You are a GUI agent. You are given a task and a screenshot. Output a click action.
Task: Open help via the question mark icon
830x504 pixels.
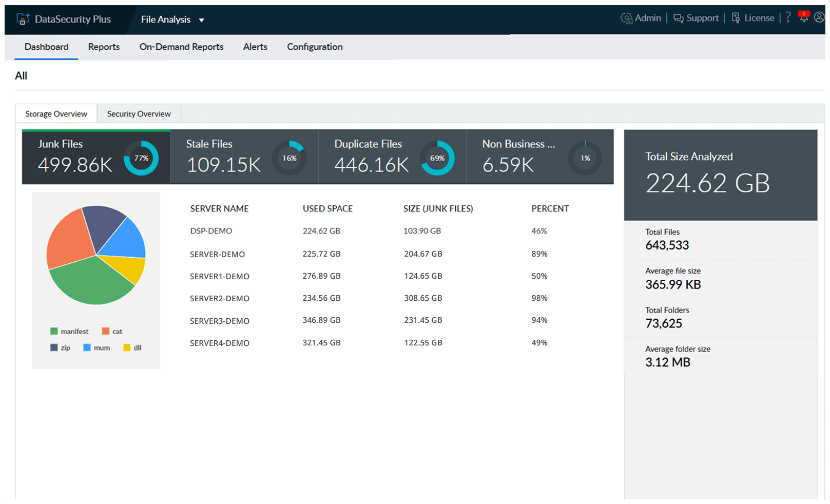tap(788, 18)
